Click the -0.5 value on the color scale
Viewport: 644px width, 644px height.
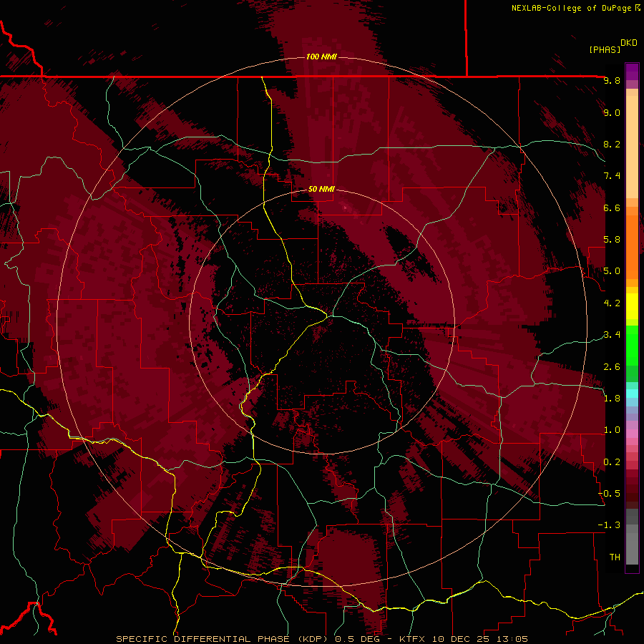(609, 494)
